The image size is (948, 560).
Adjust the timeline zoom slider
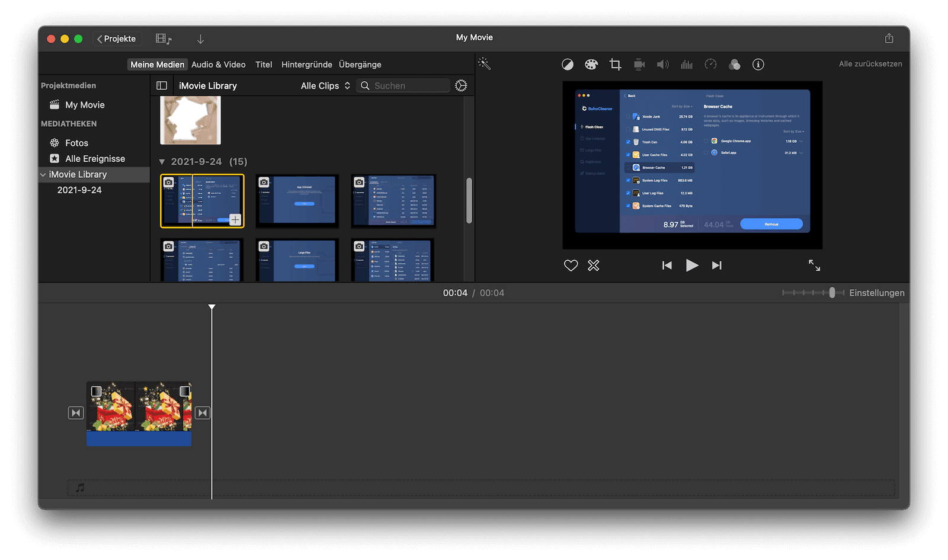[x=833, y=292]
